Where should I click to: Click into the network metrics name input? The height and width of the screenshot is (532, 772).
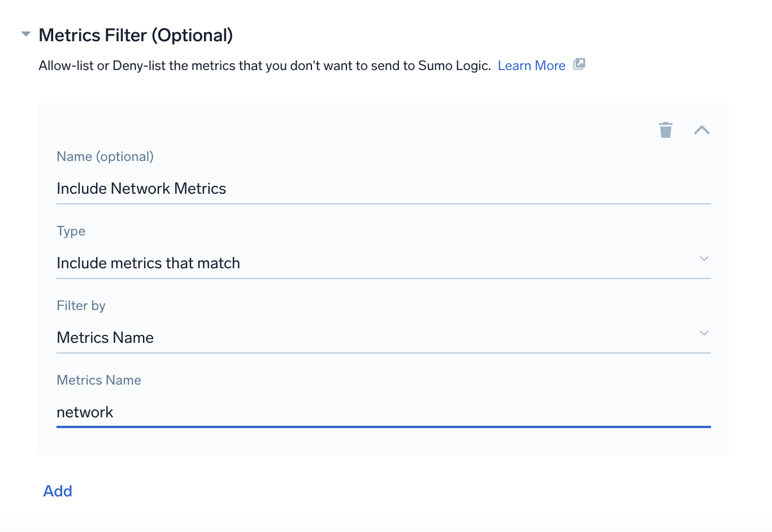click(339, 412)
